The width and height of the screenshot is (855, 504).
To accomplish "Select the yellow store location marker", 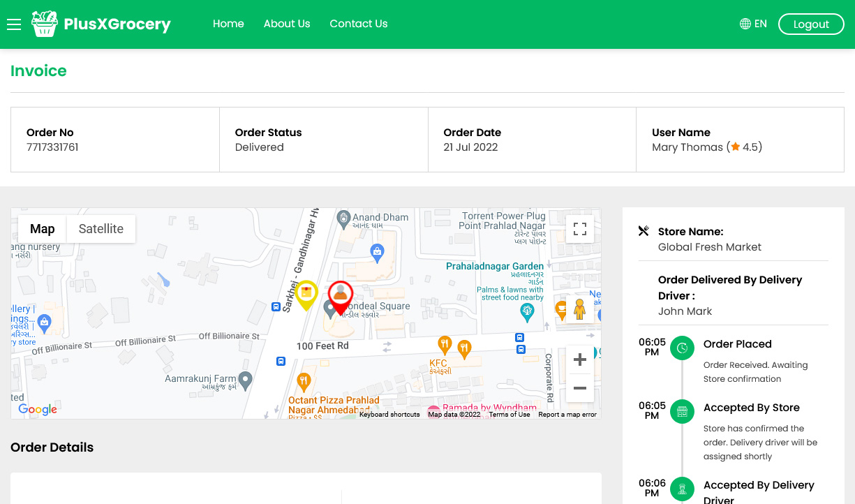I will (306, 295).
